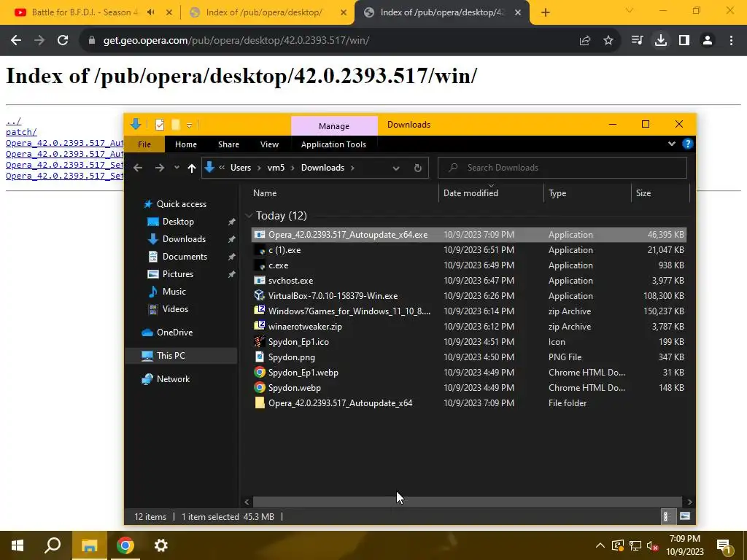Open Explorer help question mark
747x560 pixels.
click(x=687, y=144)
